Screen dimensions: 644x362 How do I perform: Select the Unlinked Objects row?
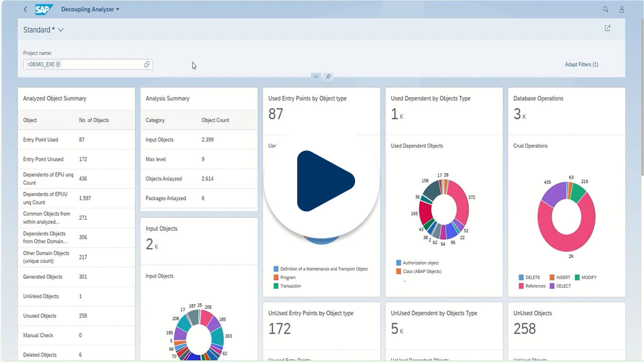coord(76,296)
